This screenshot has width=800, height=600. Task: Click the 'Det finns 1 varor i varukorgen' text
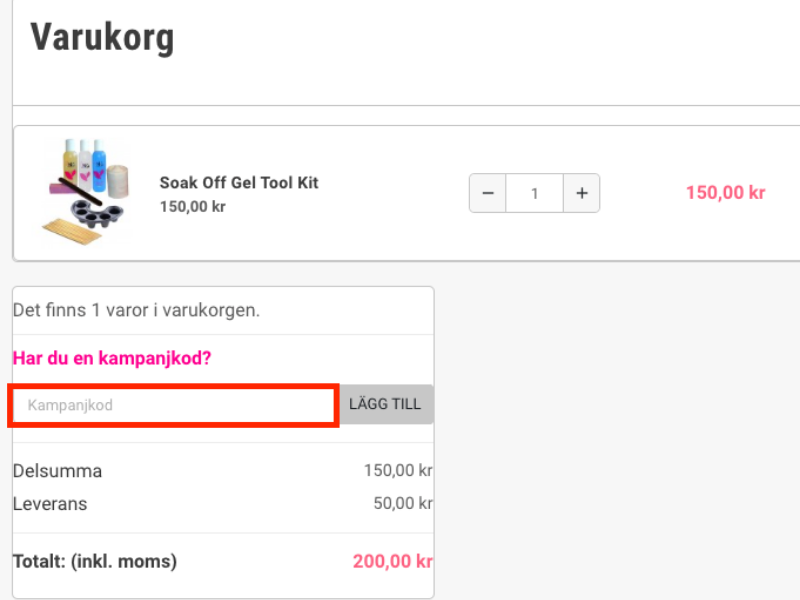(x=136, y=310)
